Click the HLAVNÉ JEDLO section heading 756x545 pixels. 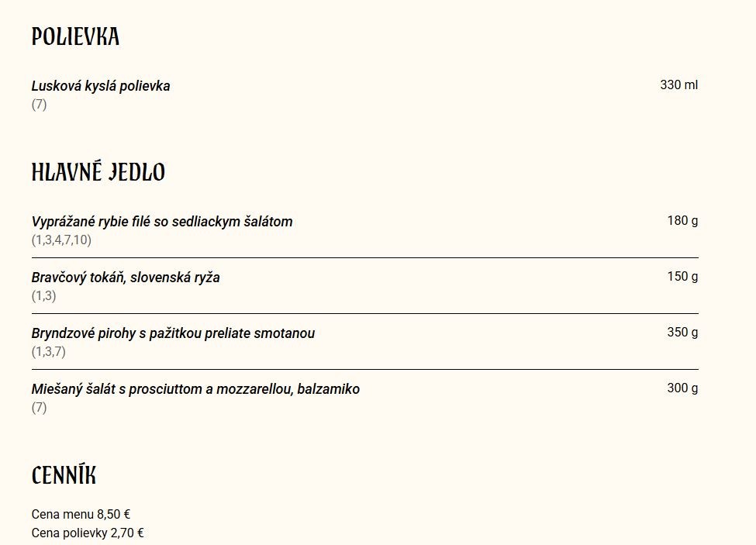pos(98,172)
